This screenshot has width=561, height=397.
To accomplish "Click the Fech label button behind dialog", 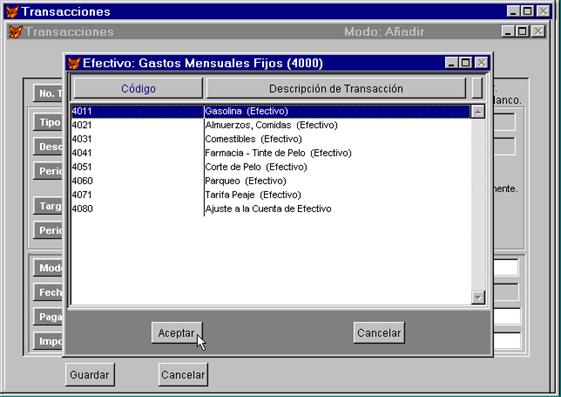I will pyautogui.click(x=48, y=292).
